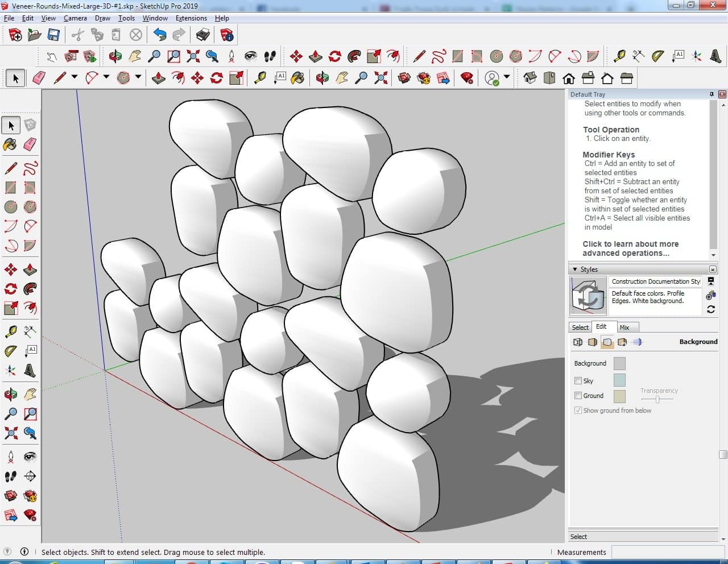Image resolution: width=728 pixels, height=564 pixels.
Task: Select the Tape Measure tool
Action: point(10,331)
